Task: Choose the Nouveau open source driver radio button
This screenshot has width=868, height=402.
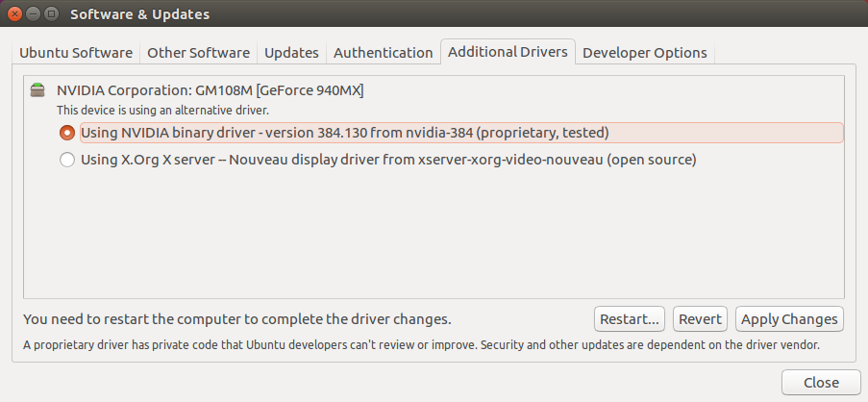Action: pyautogui.click(x=67, y=161)
